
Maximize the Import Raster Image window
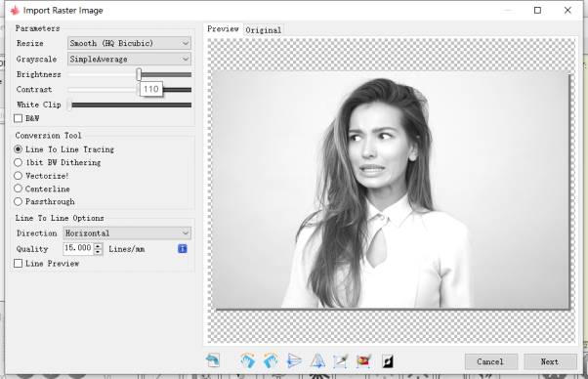click(x=537, y=10)
